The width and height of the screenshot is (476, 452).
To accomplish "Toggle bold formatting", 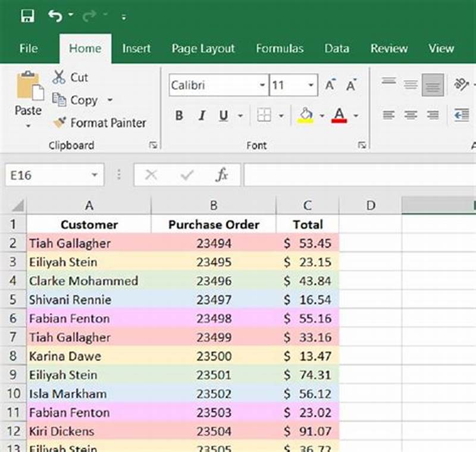I will tap(178, 116).
